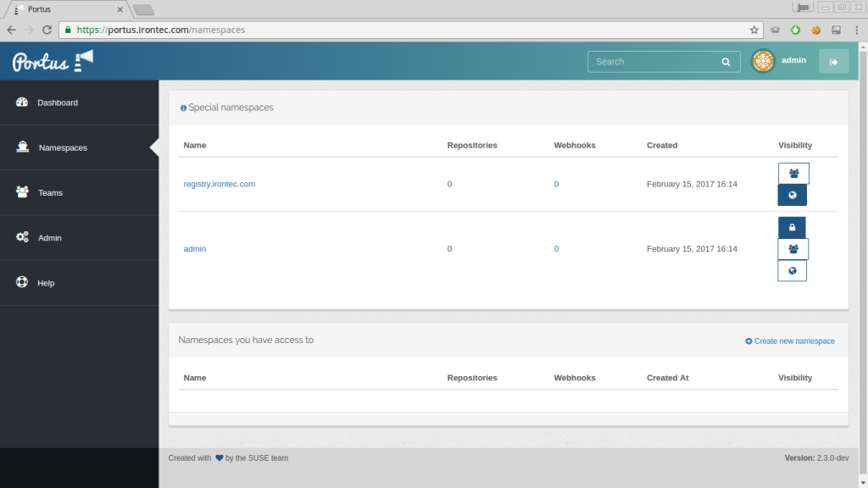Reload the page with the refresh icon
Image resolution: width=868 pixels, height=488 pixels.
[47, 29]
